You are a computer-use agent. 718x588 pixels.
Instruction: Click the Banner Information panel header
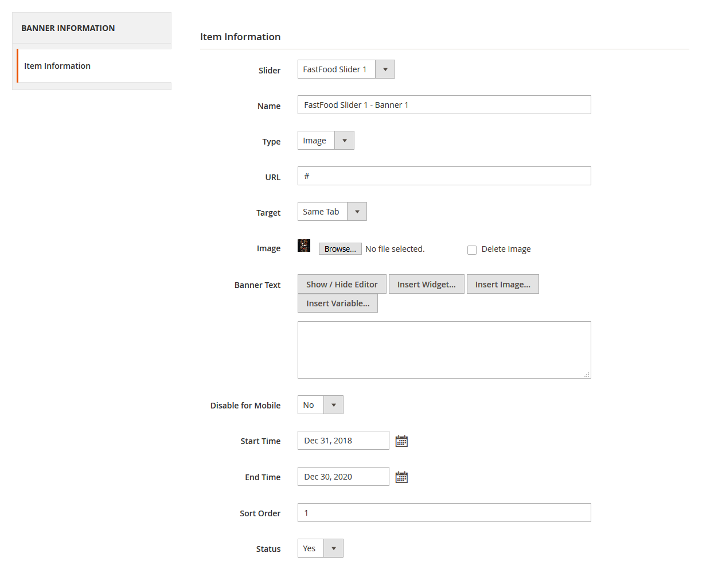click(68, 28)
